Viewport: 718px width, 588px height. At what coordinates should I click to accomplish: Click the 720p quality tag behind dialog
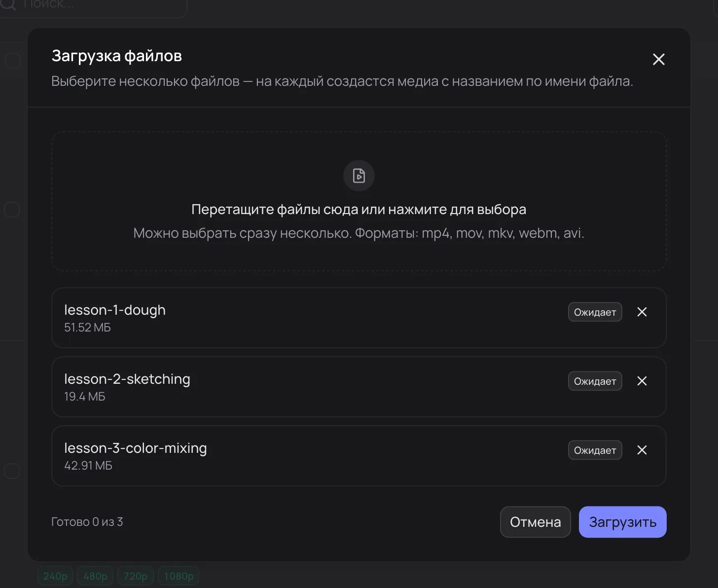[136, 576]
